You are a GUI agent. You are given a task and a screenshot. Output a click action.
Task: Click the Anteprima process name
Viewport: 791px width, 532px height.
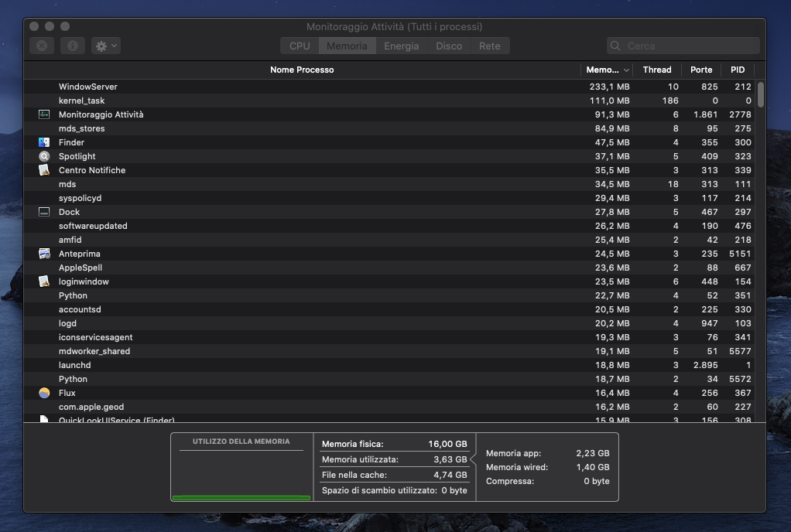(79, 254)
